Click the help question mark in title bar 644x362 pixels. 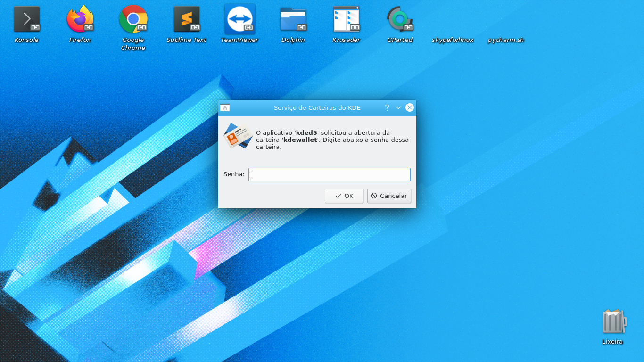387,107
